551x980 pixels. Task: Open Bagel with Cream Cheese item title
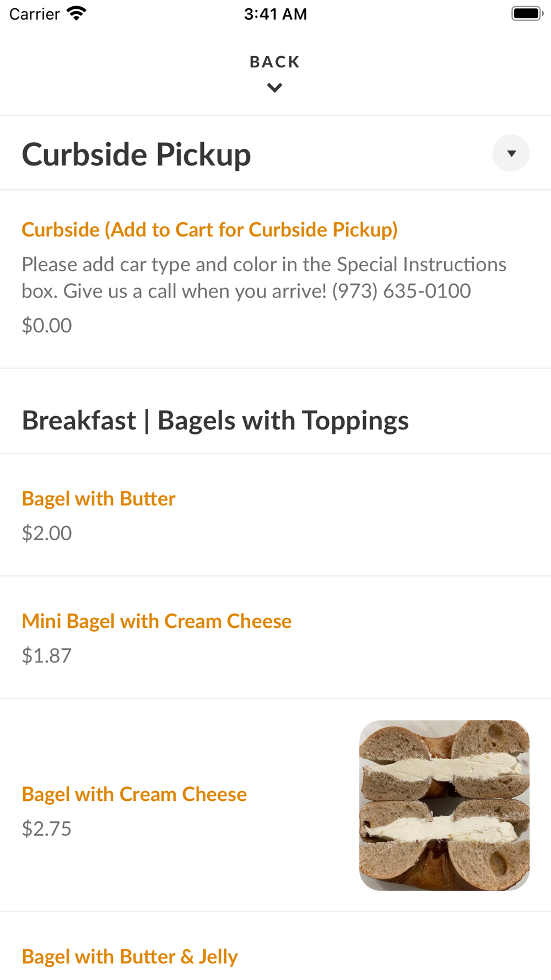coord(134,794)
